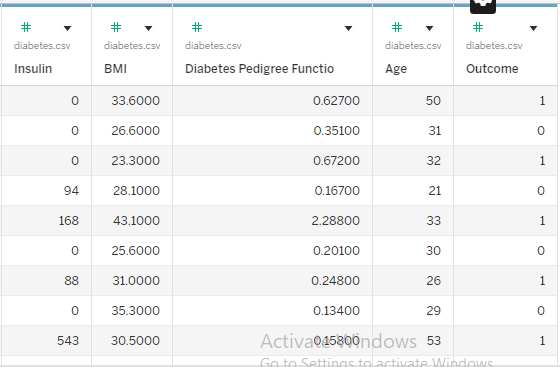Click the Insulin value 88
The image size is (560, 367).
71,281
